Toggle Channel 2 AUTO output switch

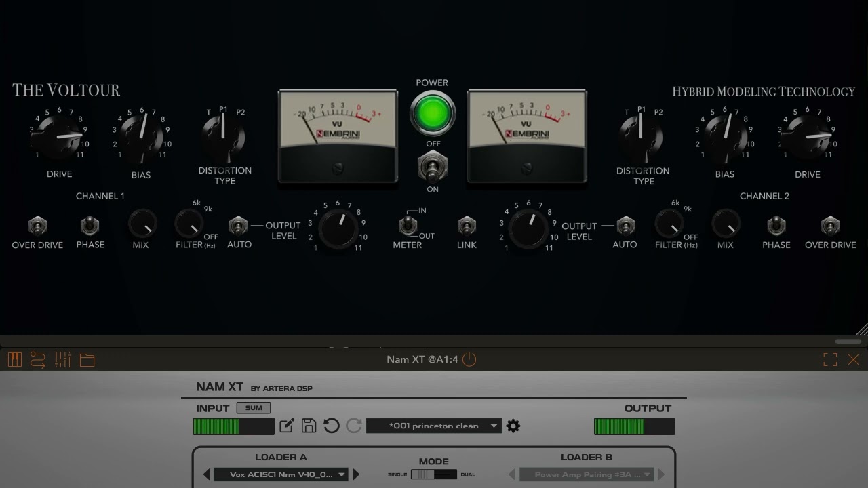point(625,225)
